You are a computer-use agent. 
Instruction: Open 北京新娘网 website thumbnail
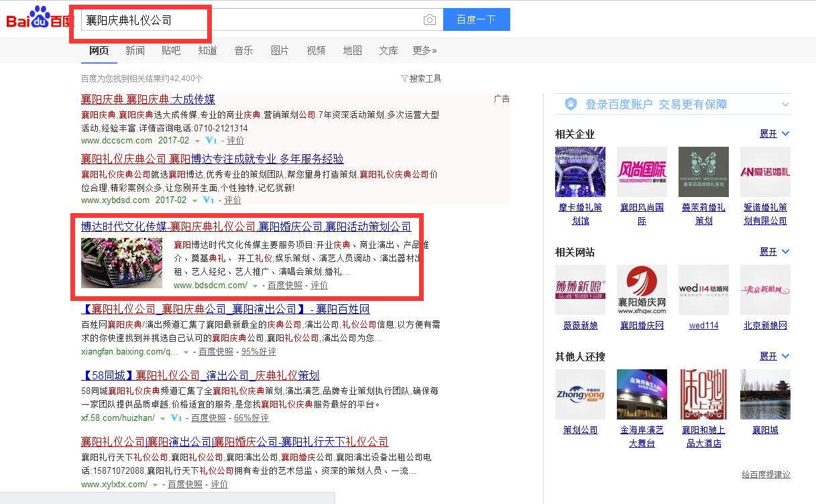pos(765,290)
